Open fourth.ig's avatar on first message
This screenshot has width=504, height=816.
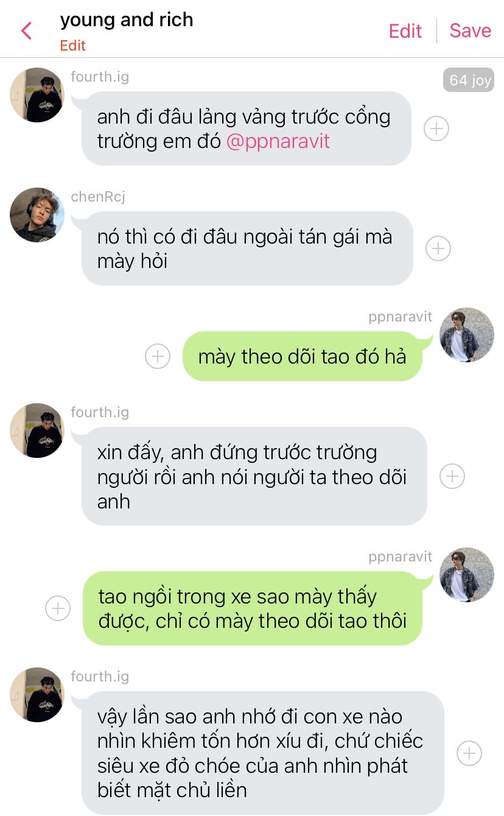(x=37, y=95)
